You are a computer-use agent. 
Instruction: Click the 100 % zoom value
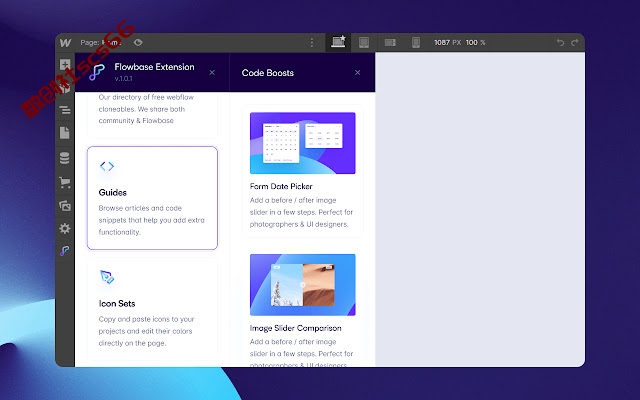pyautogui.click(x=476, y=42)
